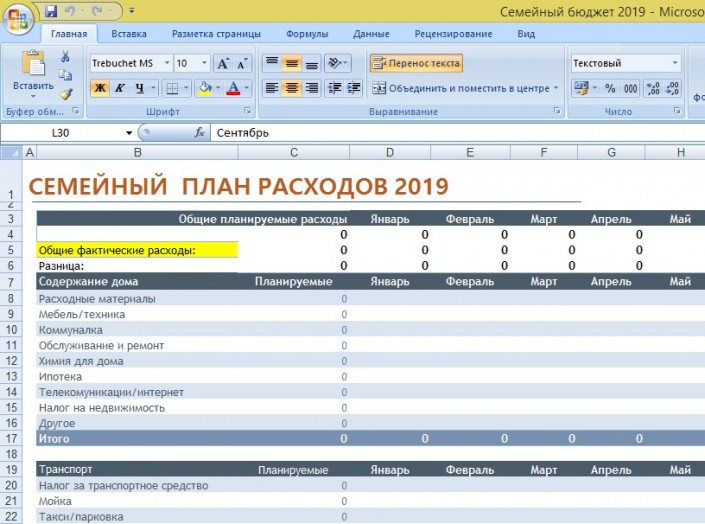Open the Trebuchet MS font name dropdown
Screen dimensions: 705x524
(166, 63)
